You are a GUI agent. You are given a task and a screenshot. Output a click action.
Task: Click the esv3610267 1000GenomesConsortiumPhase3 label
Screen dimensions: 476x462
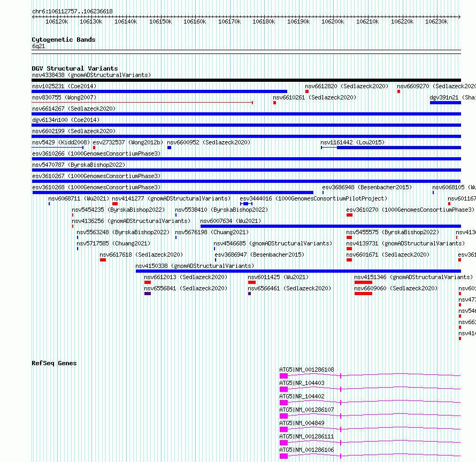[x=96, y=176]
